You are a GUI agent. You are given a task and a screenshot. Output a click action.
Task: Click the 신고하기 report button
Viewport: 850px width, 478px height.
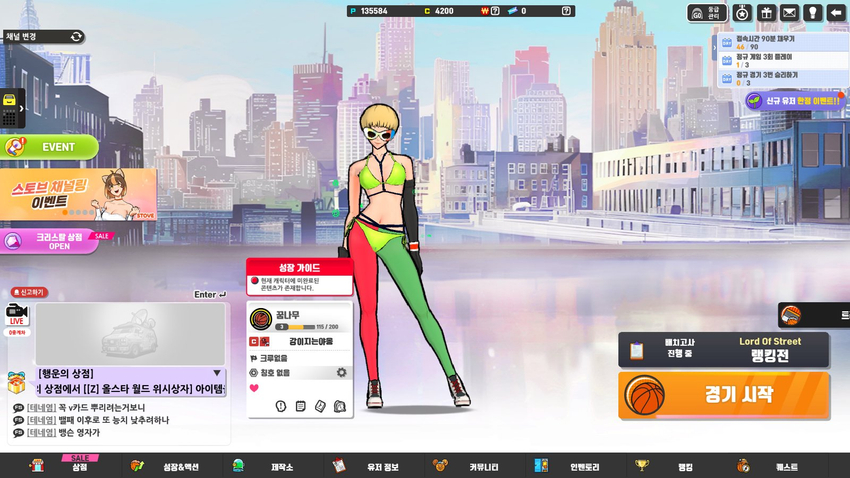tap(29, 293)
